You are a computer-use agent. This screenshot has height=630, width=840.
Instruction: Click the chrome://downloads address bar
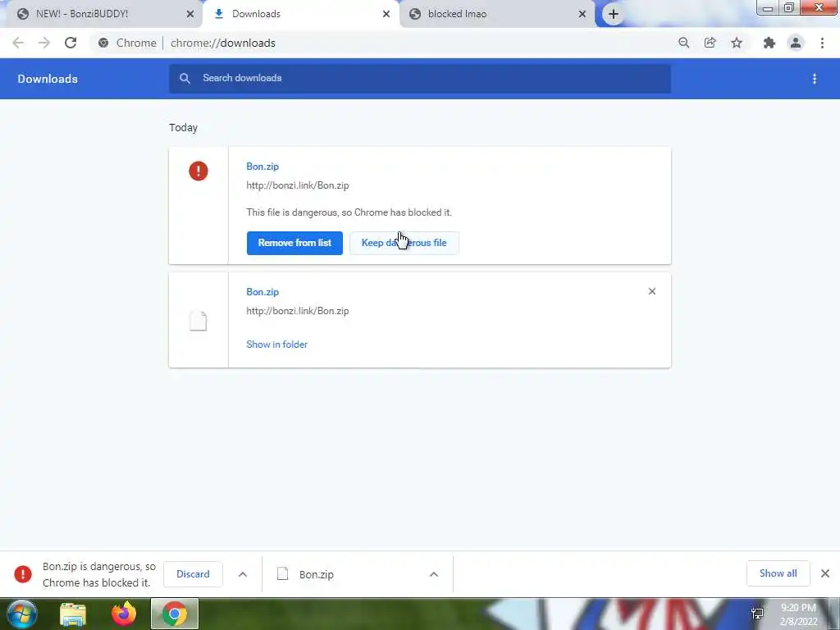[x=381, y=43]
